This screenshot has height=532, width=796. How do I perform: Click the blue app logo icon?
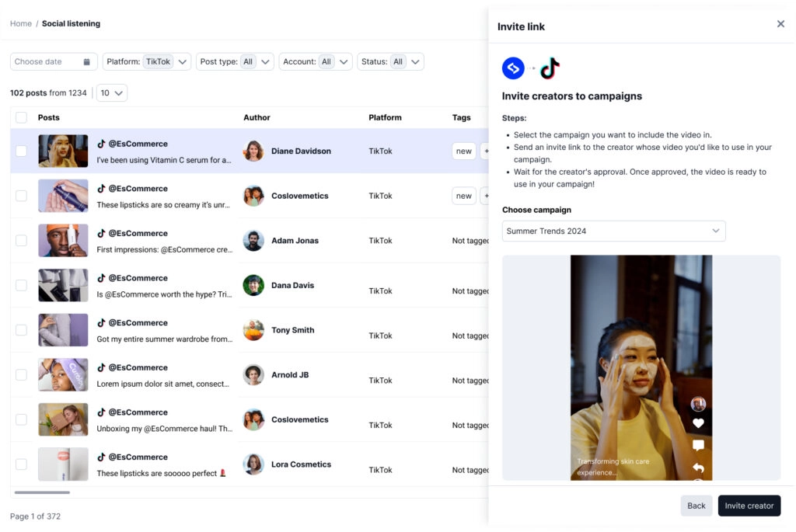click(x=513, y=68)
